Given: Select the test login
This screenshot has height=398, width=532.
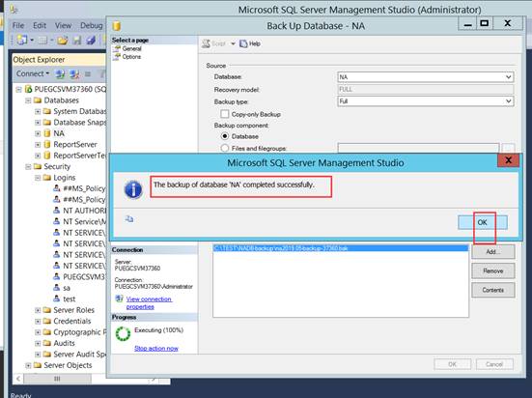Looking at the screenshot, I should pyautogui.click(x=69, y=298).
